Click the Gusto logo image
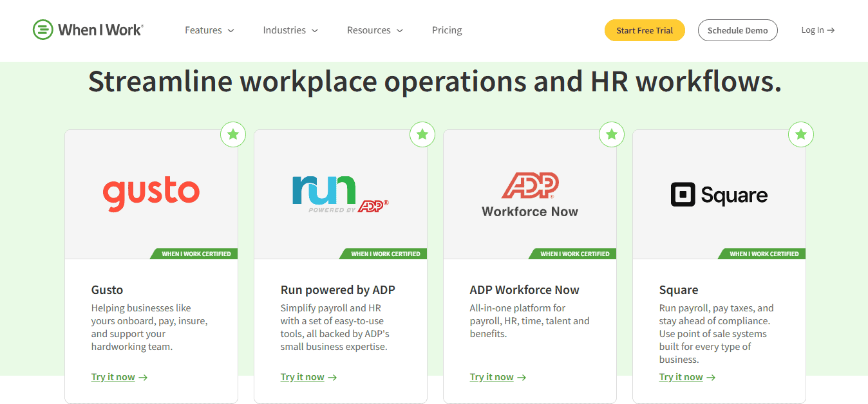 pyautogui.click(x=151, y=194)
